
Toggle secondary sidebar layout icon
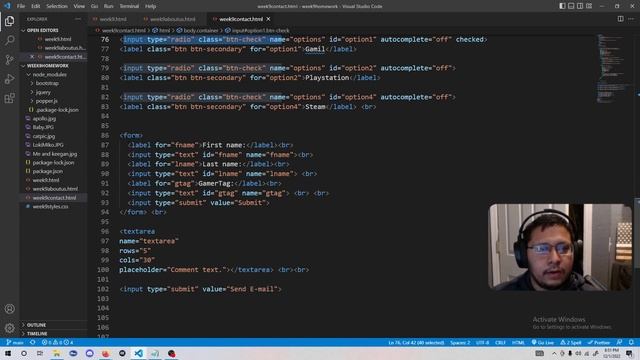(580, 6)
